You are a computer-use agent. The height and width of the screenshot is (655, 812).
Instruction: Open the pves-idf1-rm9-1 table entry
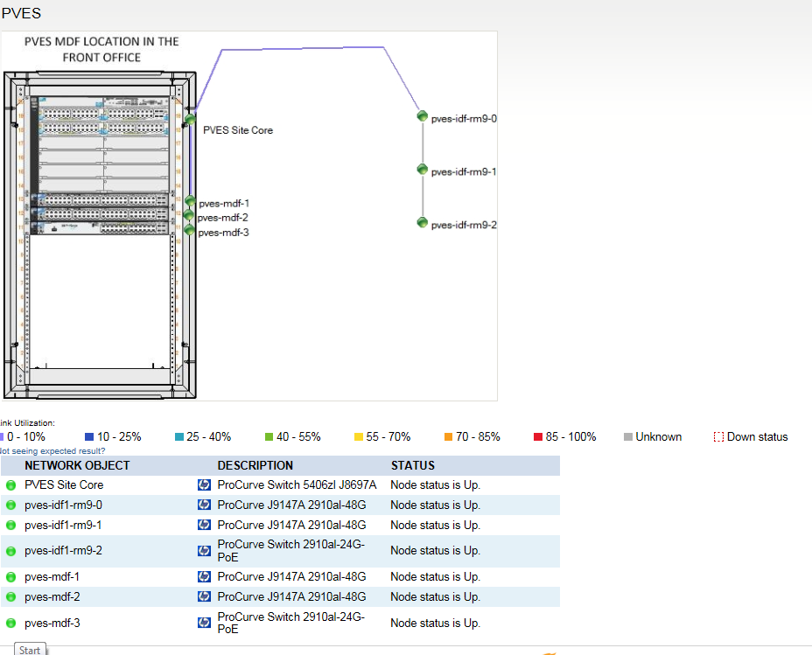(x=63, y=526)
